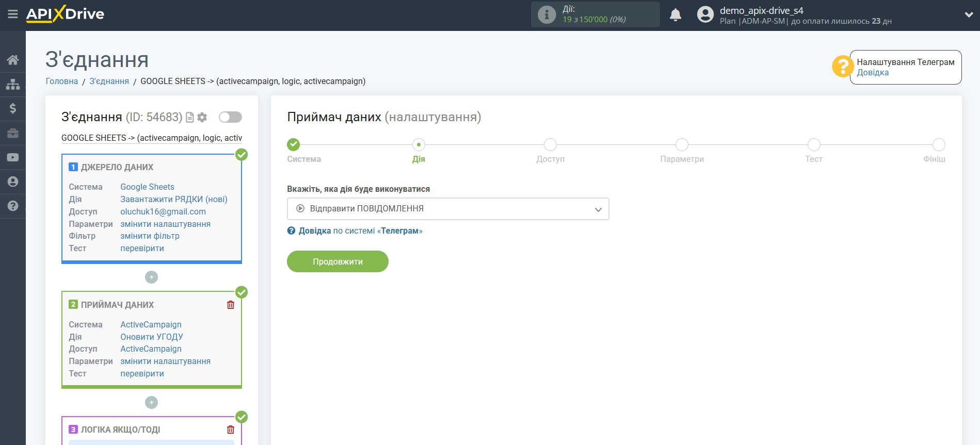Open Завантажити РЯДКИ (нові) action link
The image size is (980, 445).
[x=174, y=200]
